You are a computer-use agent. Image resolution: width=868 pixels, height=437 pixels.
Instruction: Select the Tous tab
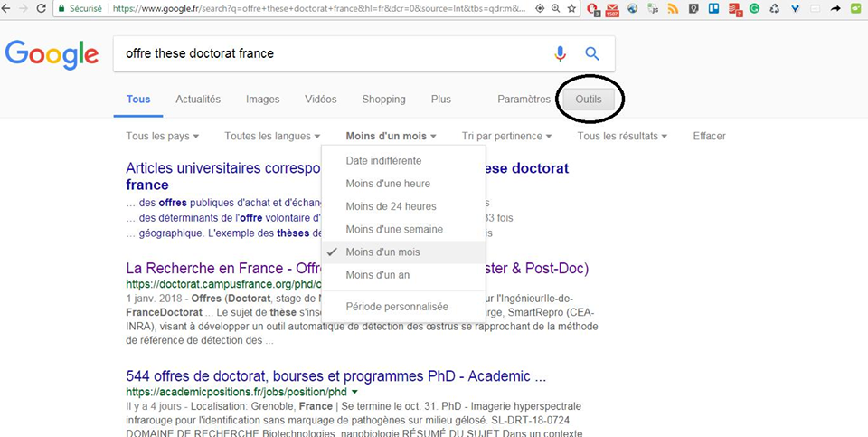coord(138,100)
